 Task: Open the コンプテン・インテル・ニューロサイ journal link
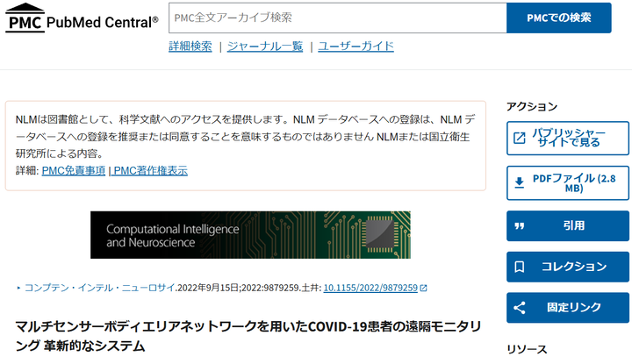coord(99,288)
